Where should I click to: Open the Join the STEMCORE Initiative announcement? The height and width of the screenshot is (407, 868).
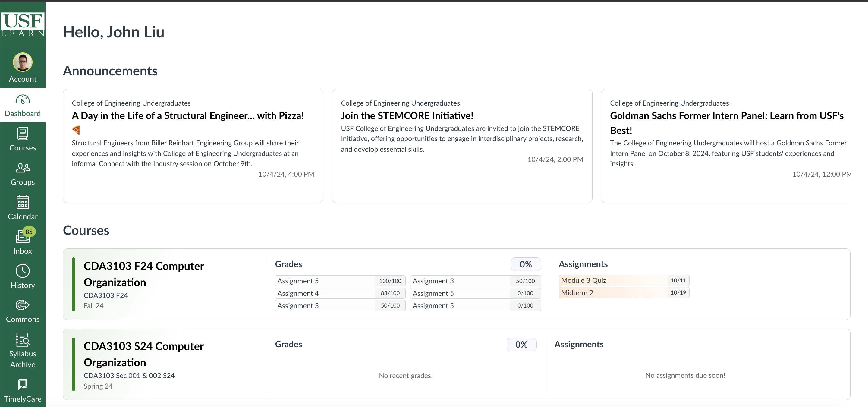point(407,116)
